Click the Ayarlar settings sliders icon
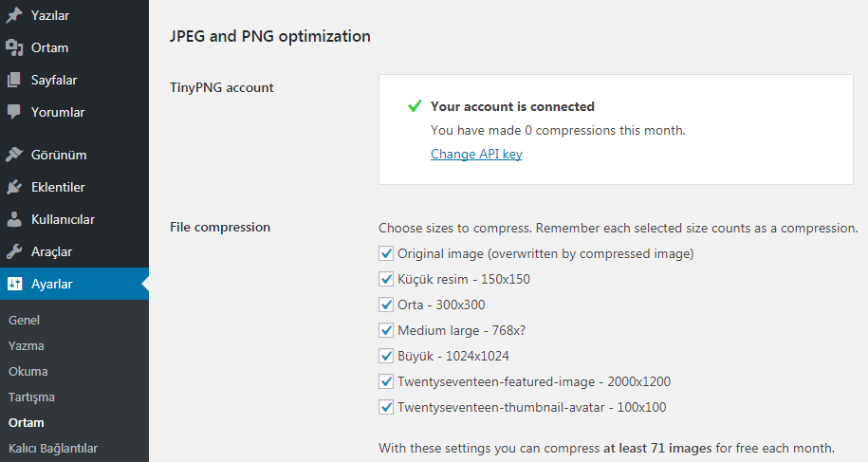Screen dimensions: 868x462 pos(14,284)
